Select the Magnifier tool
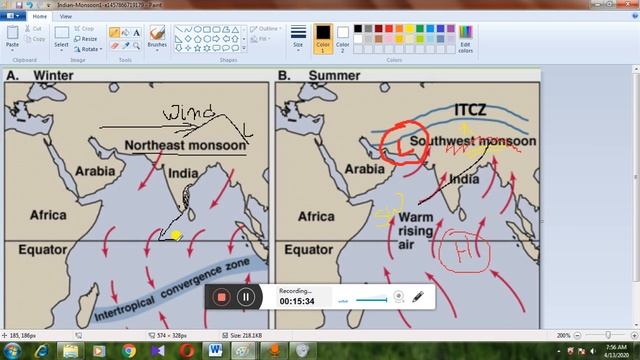Screen dimensions: 640x360 tap(136, 46)
